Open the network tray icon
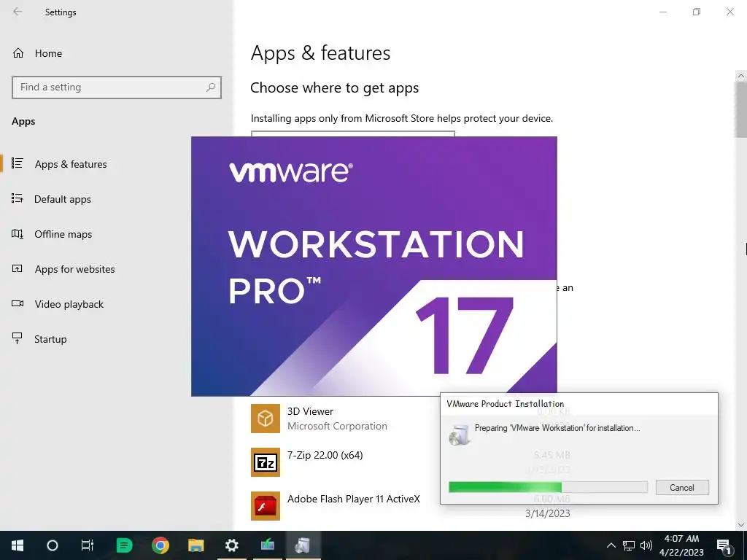 [x=628, y=545]
